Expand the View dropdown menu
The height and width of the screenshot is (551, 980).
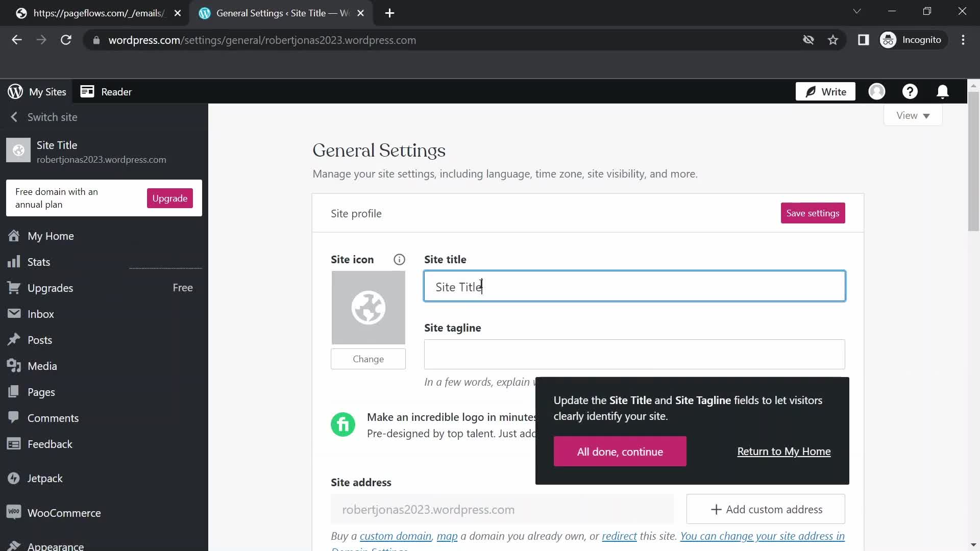(912, 115)
